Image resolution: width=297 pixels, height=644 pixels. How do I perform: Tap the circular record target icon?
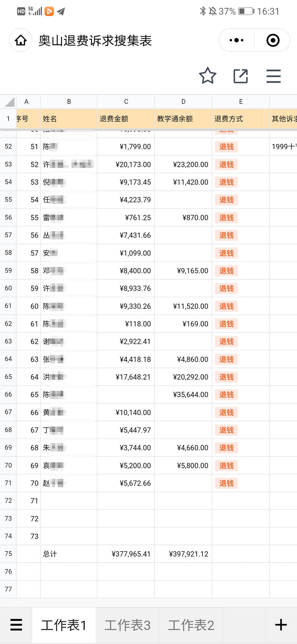coord(273,40)
